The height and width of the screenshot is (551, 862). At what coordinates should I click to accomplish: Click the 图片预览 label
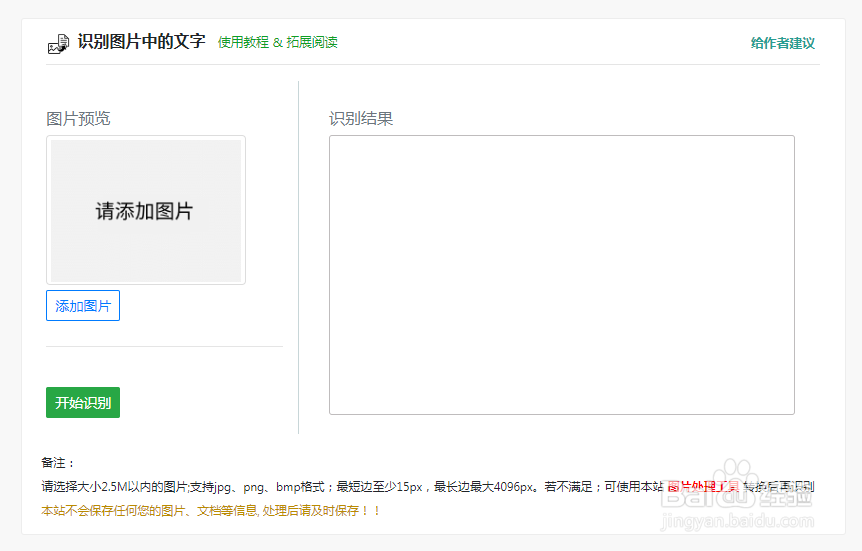point(79,118)
